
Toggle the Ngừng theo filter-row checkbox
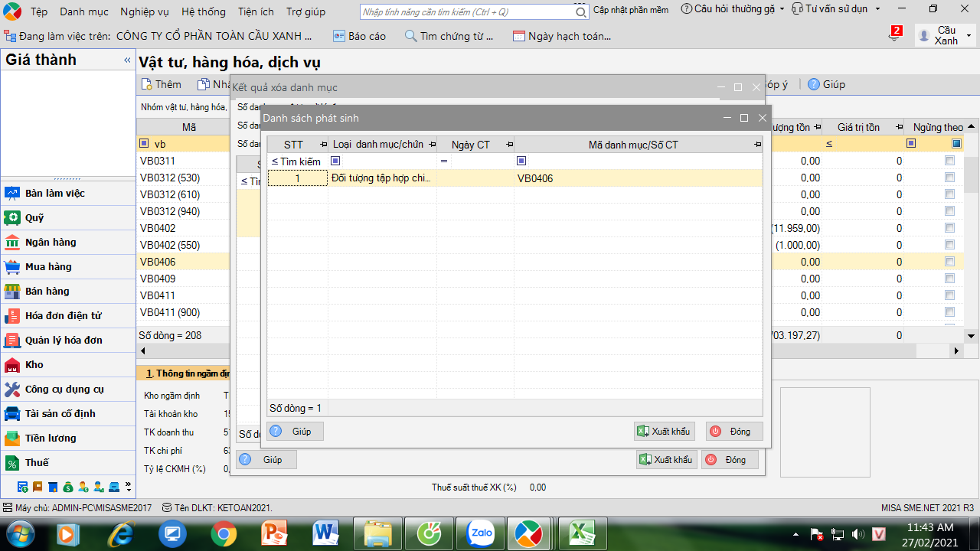coord(956,144)
